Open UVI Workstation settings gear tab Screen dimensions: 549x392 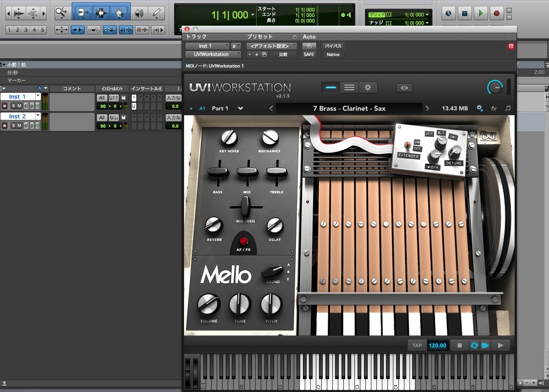[x=368, y=88]
